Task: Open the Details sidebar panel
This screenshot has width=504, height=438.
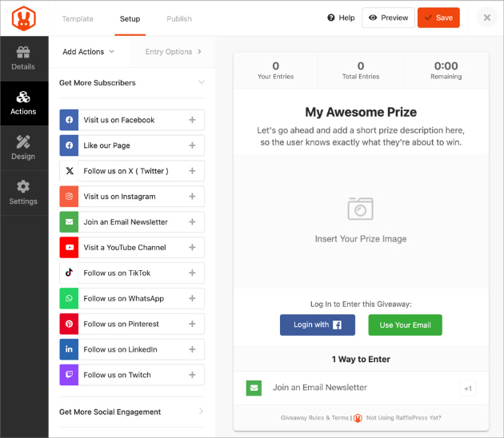Action: [23, 58]
